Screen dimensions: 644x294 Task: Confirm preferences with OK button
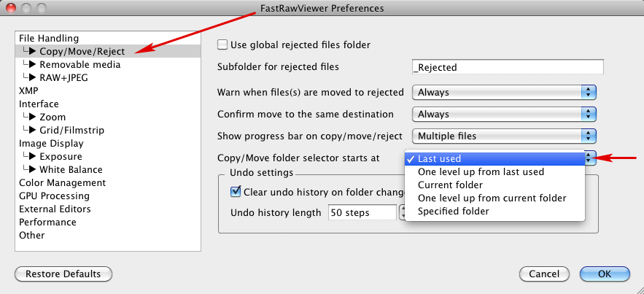[605, 274]
